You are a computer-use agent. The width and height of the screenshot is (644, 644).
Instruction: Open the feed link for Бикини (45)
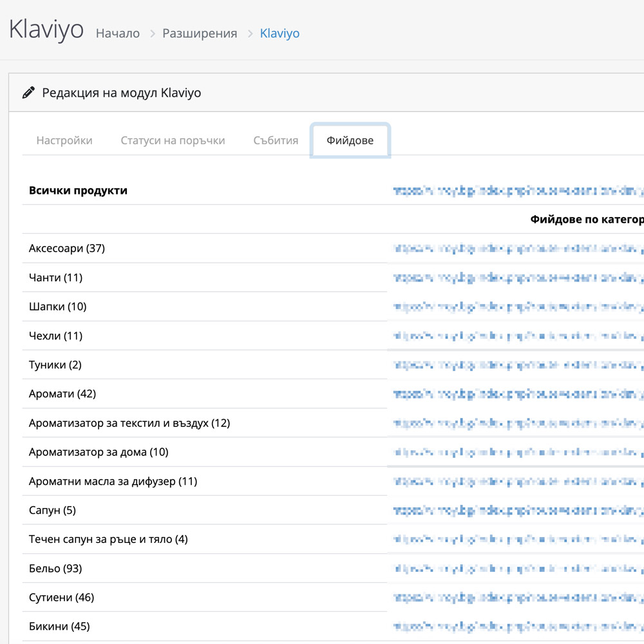click(518, 627)
